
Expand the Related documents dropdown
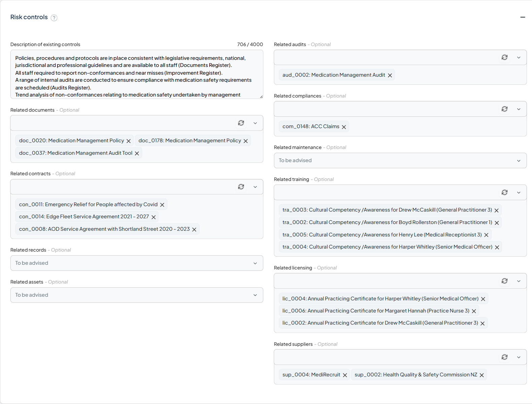coord(255,123)
